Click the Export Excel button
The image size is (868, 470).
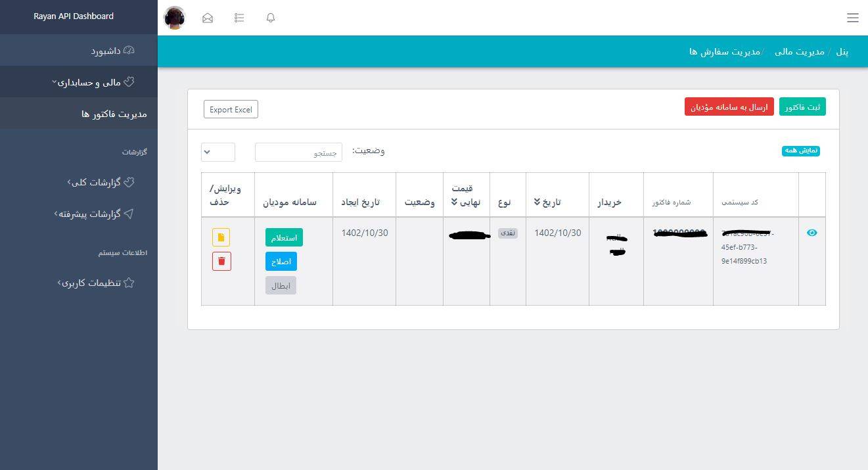point(231,110)
